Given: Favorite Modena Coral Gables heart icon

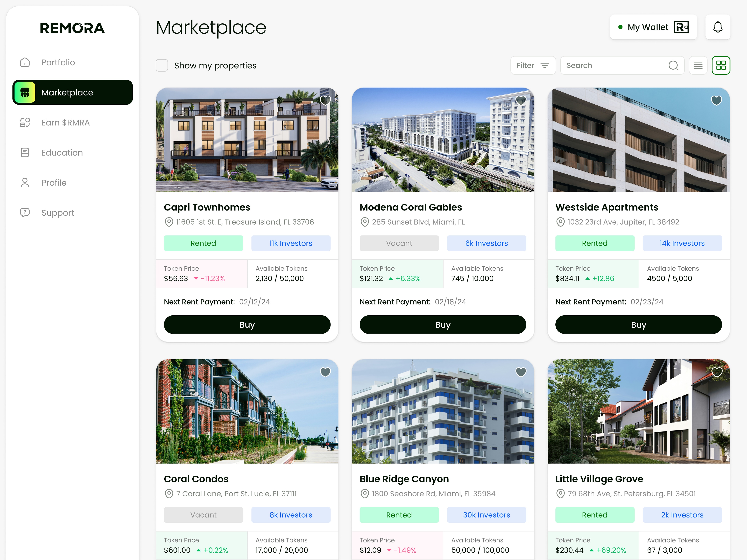Looking at the screenshot, I should pyautogui.click(x=521, y=100).
